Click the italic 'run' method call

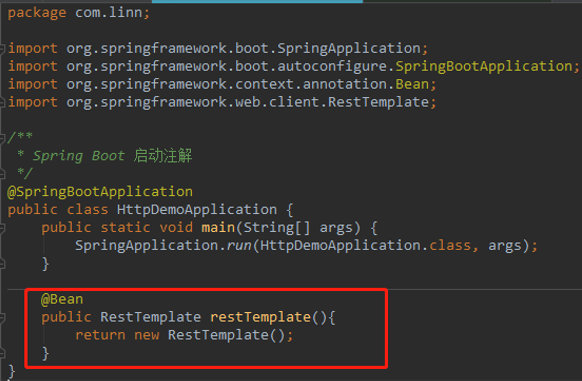point(239,246)
